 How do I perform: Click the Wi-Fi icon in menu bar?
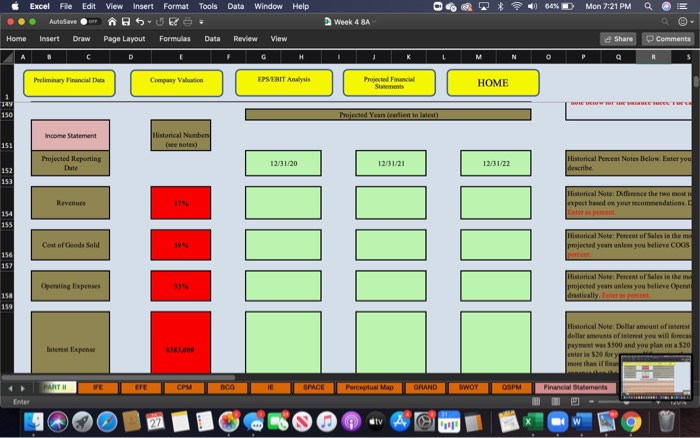click(x=517, y=6)
